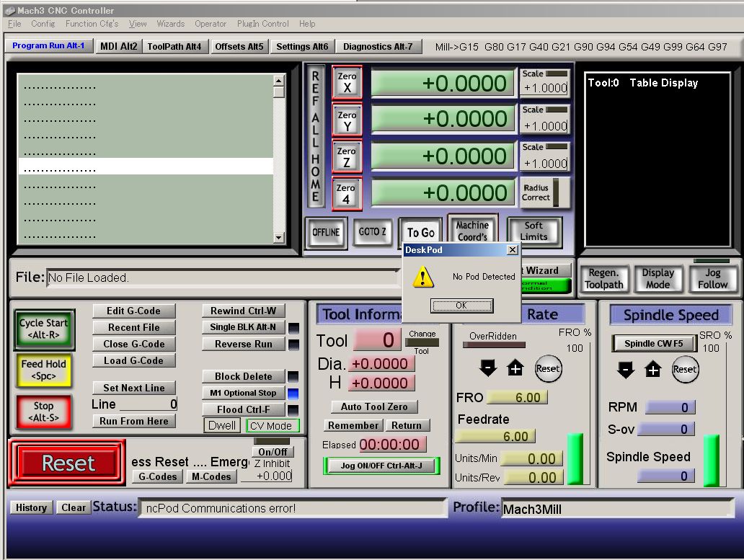Viewport: 744px width, 560px height.
Task: Switch to Settings Alt6 tab
Action: click(x=302, y=46)
